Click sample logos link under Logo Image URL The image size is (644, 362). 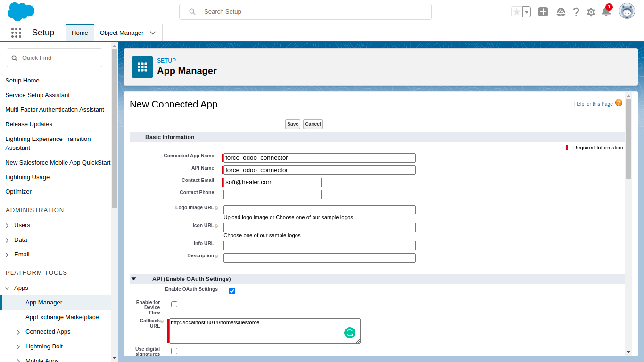pyautogui.click(x=314, y=217)
